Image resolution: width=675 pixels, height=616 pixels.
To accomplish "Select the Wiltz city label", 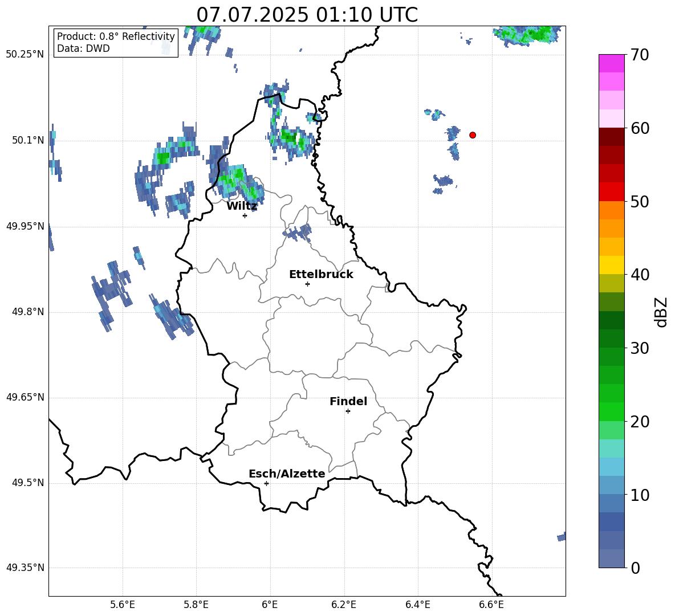I will pos(242,206).
